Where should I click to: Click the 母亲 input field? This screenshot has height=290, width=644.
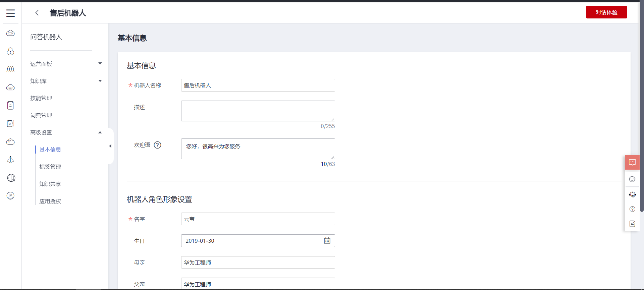tap(258, 263)
